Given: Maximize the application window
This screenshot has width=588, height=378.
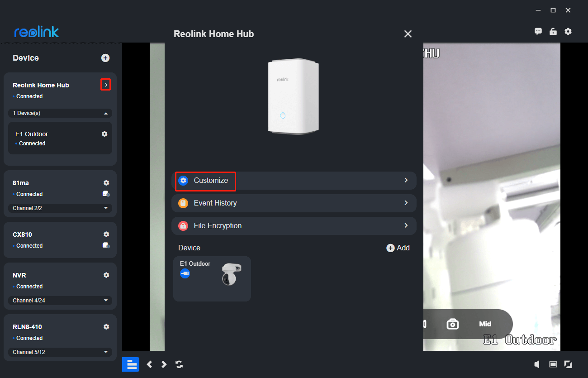Looking at the screenshot, I should pyautogui.click(x=553, y=10).
